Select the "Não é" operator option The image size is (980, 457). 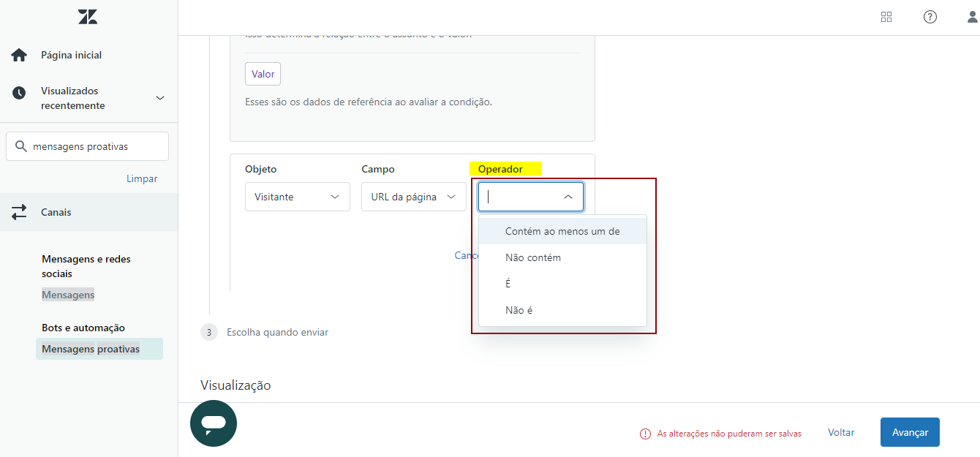[519, 310]
